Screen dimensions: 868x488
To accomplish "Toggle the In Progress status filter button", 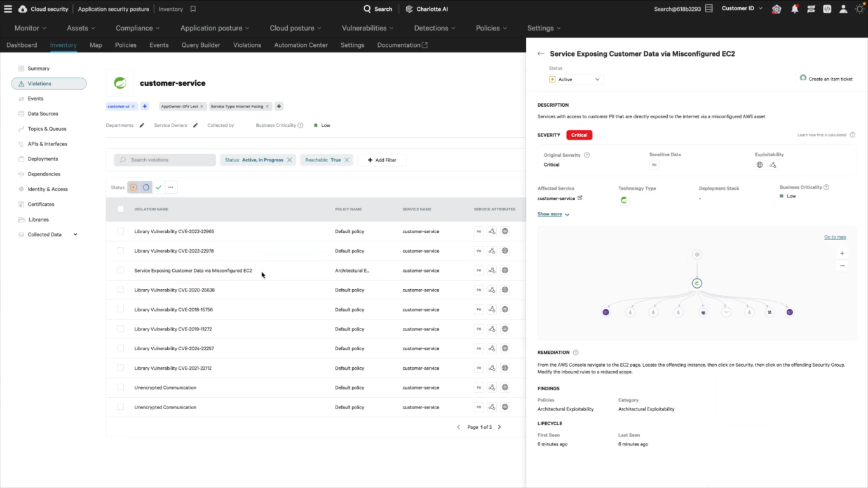I will coord(146,187).
